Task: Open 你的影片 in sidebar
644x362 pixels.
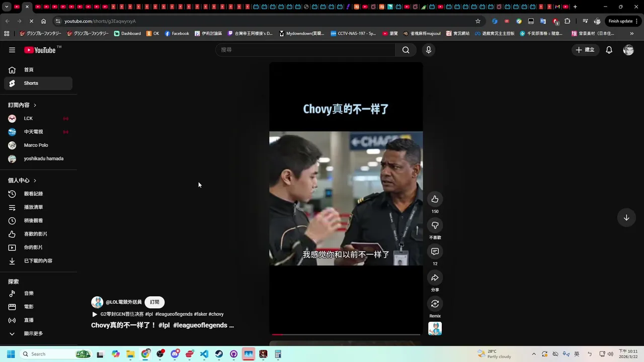Action: click(38, 247)
